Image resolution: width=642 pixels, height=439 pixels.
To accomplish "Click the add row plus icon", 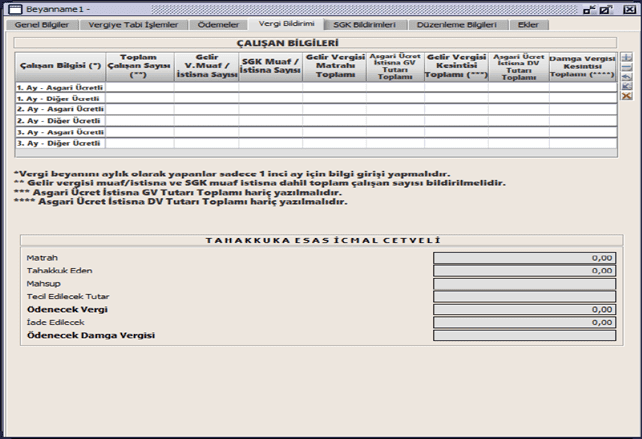I will [626, 58].
